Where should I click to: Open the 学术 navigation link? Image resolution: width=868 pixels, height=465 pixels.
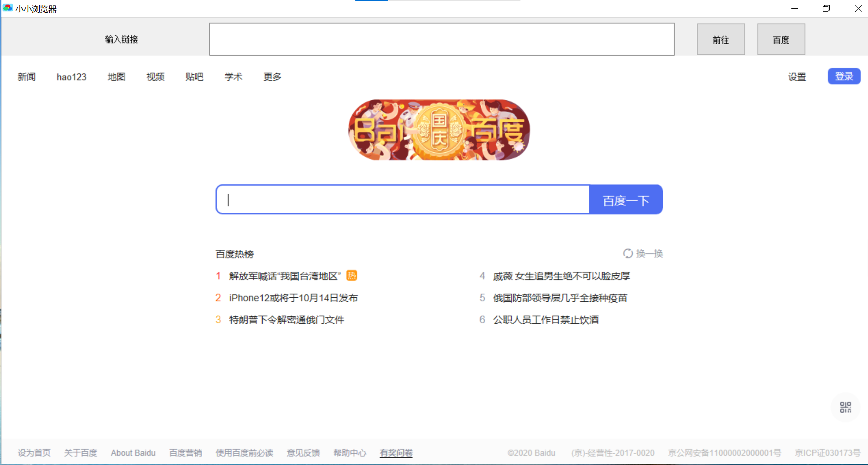coord(234,77)
